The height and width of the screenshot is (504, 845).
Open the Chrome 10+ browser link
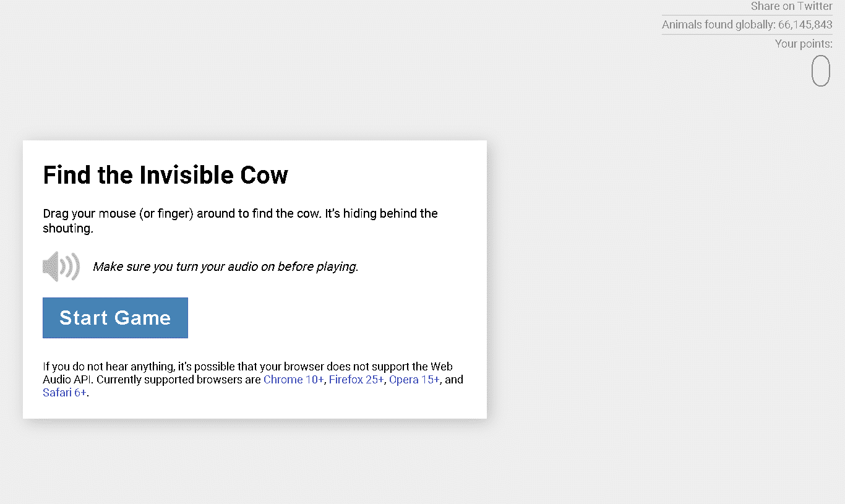[294, 379]
